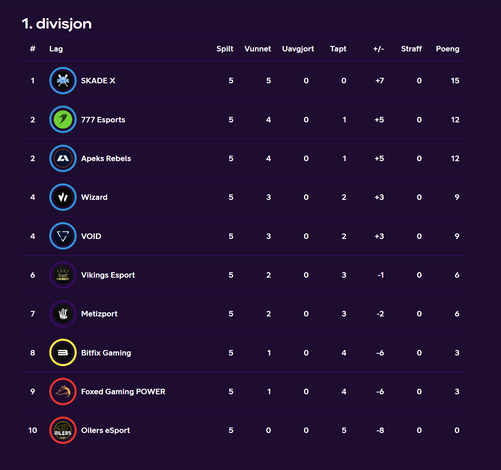Open the Oilers eSport logo

63,430
